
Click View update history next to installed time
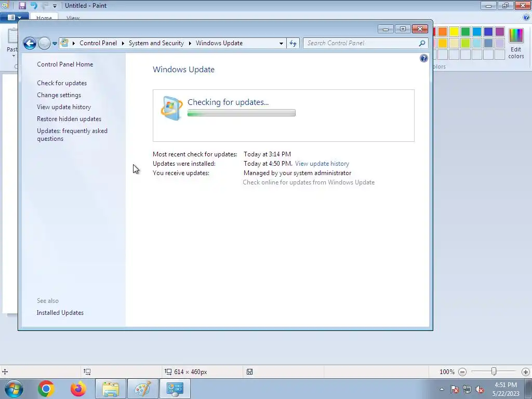point(322,164)
